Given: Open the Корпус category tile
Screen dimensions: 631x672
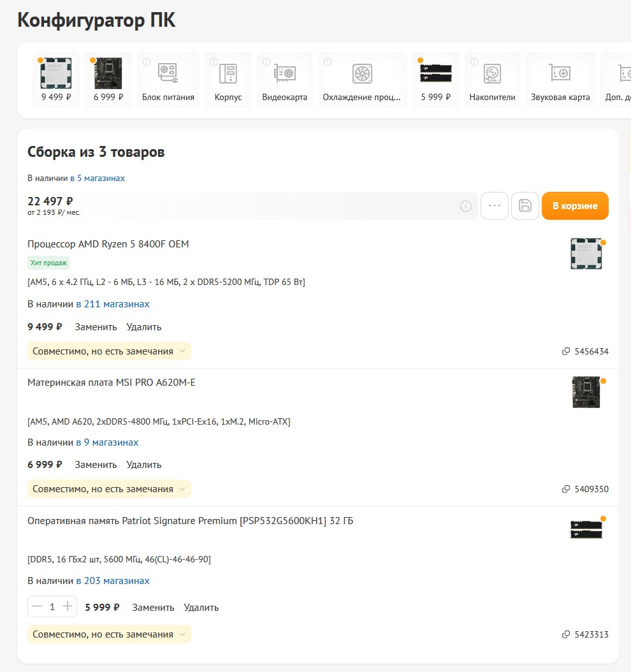Looking at the screenshot, I should point(228,80).
